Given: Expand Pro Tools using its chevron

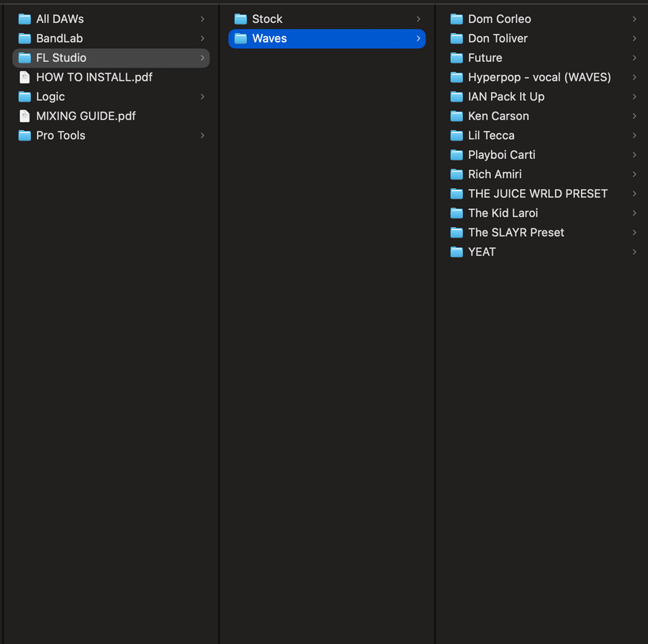Looking at the screenshot, I should click(202, 135).
